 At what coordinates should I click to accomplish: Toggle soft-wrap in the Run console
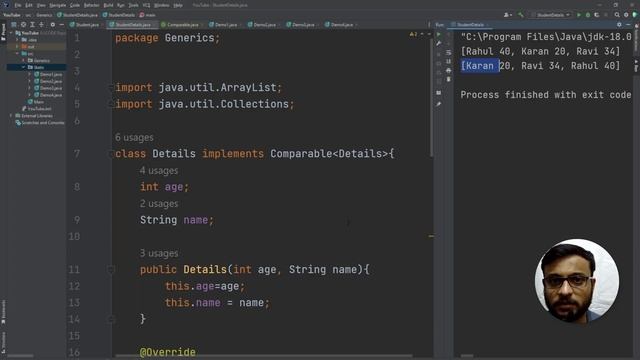[x=449, y=53]
